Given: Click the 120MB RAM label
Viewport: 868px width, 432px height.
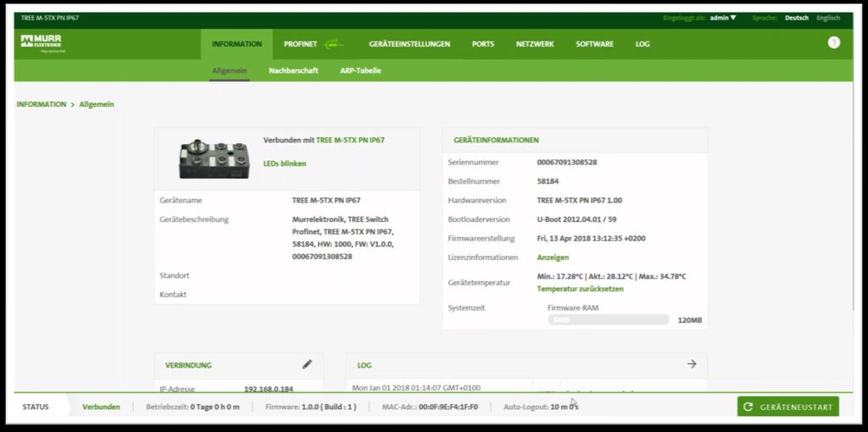Looking at the screenshot, I should click(x=690, y=320).
